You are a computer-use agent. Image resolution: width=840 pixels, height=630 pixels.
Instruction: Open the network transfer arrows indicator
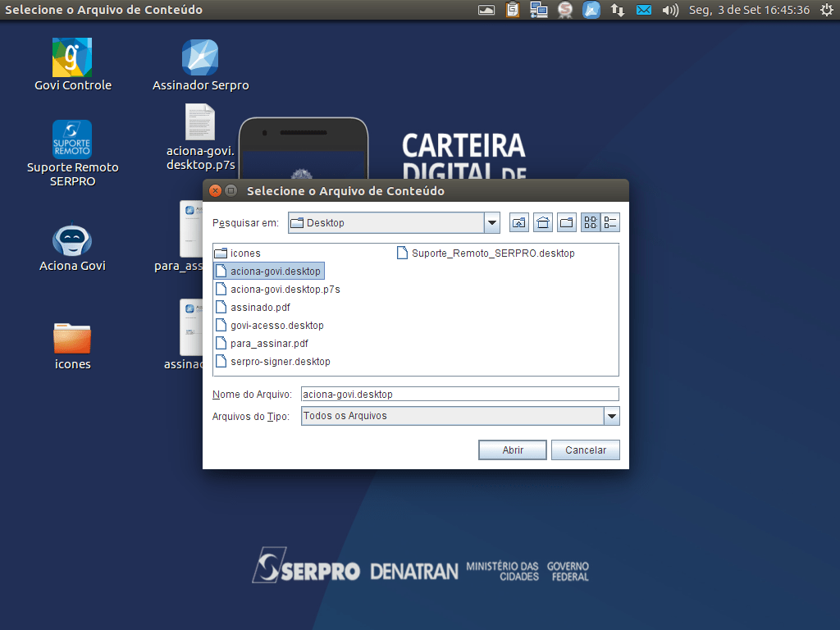618,10
